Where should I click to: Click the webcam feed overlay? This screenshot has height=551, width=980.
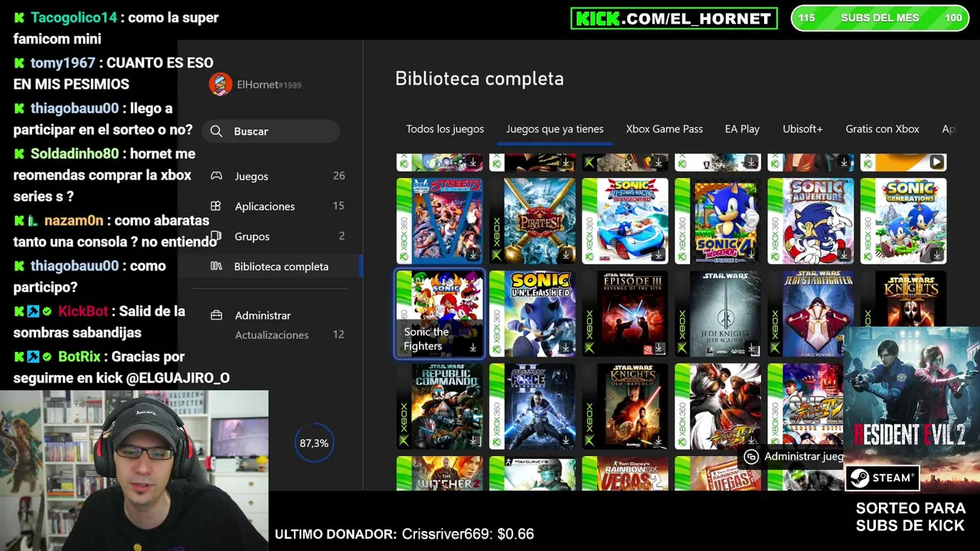coord(134,471)
